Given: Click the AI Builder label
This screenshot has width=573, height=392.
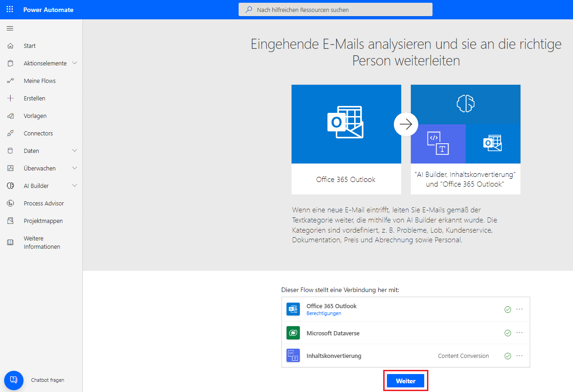Looking at the screenshot, I should click(x=36, y=186).
